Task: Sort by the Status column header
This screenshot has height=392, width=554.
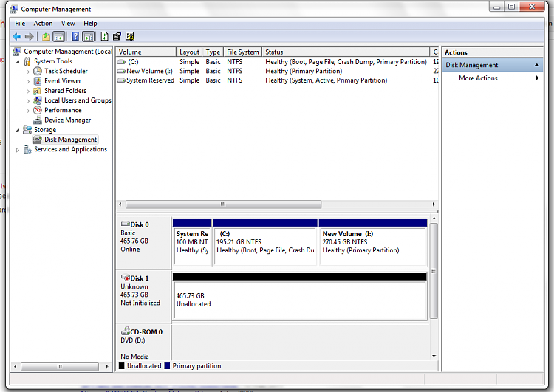Action: pyautogui.click(x=346, y=52)
